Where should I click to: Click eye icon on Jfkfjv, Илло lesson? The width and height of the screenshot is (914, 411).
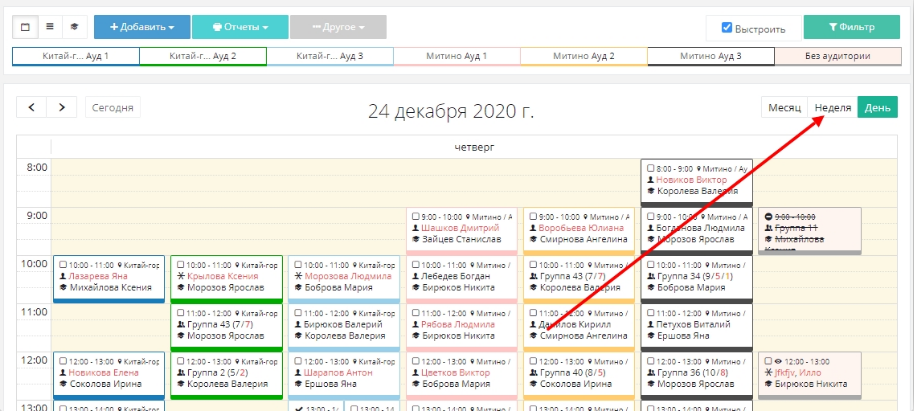coord(778,361)
